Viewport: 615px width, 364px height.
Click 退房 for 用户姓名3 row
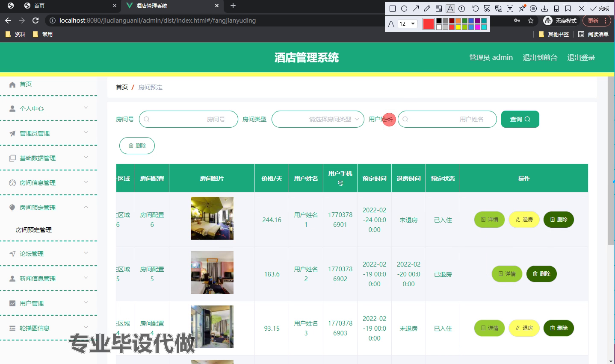tap(524, 328)
